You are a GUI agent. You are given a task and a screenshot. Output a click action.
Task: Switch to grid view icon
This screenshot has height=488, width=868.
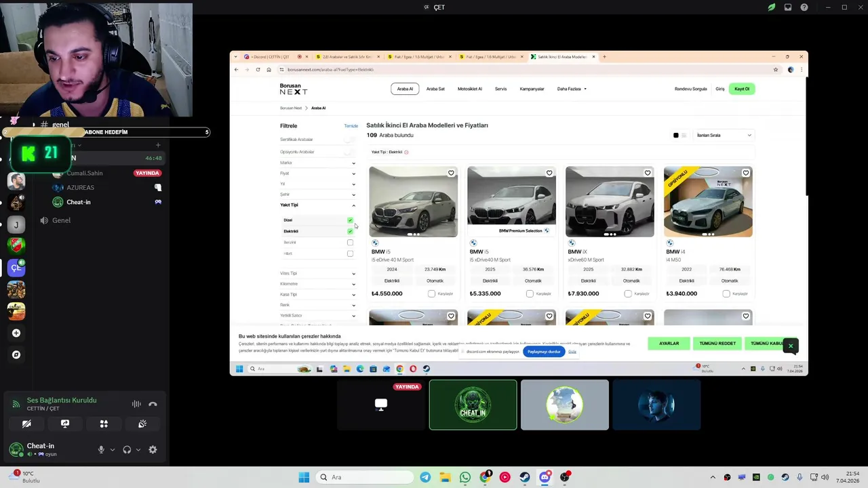(675, 135)
